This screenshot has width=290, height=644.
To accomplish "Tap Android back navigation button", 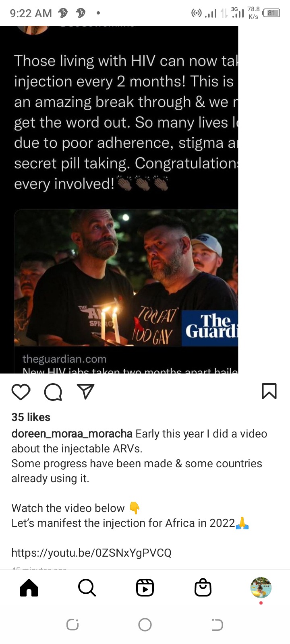I will pyautogui.click(x=217, y=625).
